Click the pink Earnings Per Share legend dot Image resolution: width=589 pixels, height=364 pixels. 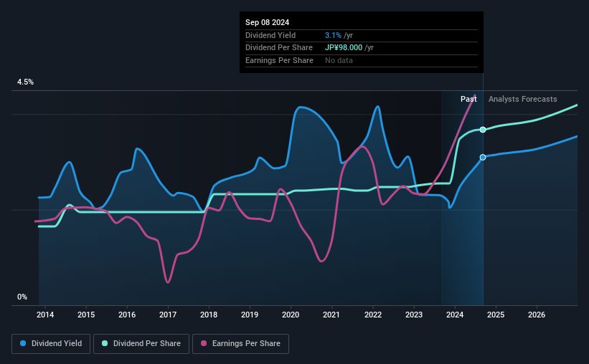tap(204, 343)
